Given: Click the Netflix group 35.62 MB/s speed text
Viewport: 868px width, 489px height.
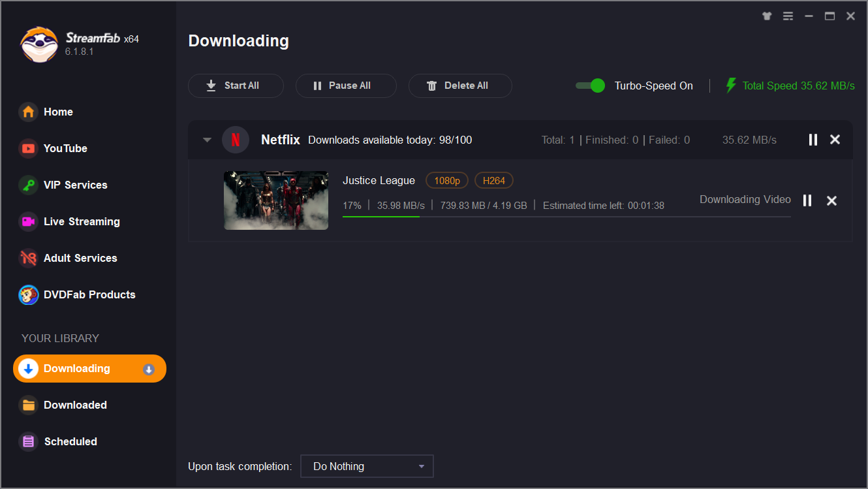Looking at the screenshot, I should click(x=749, y=140).
